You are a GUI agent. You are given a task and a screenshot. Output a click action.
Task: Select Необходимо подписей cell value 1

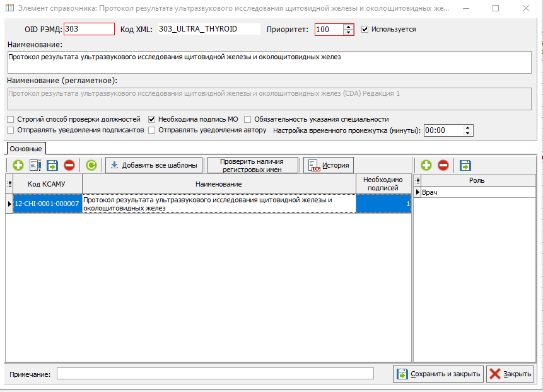click(383, 204)
